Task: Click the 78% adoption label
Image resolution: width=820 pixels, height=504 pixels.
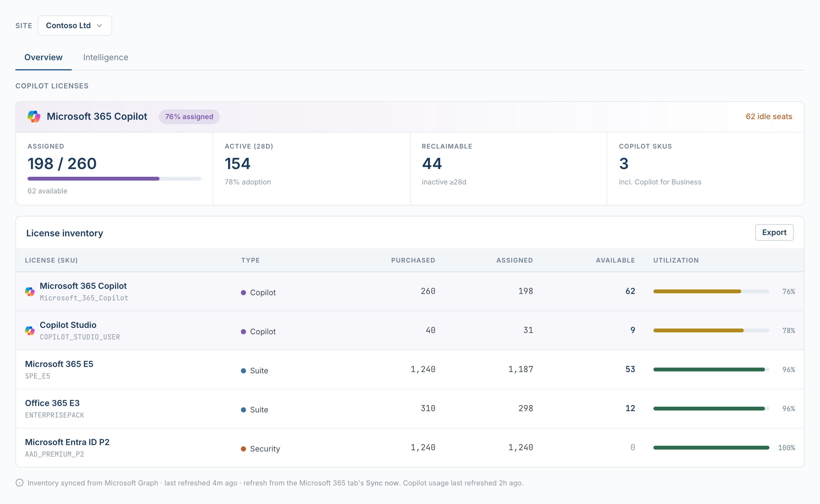Action: tap(248, 182)
